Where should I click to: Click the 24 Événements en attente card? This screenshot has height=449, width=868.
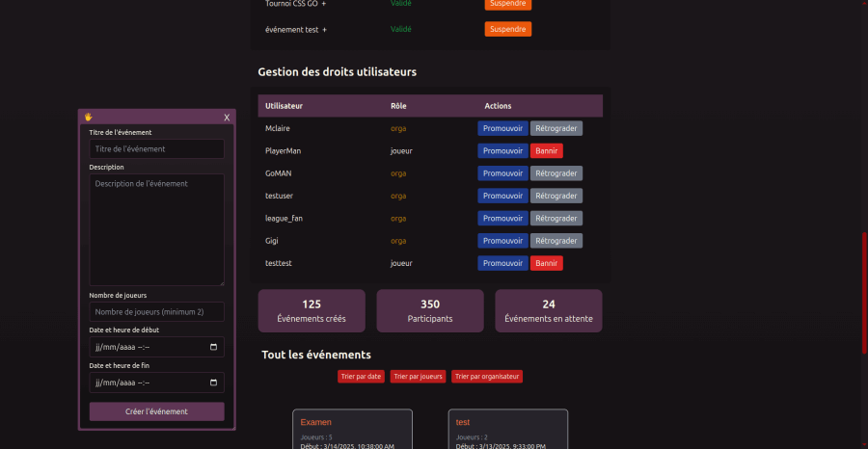549,311
